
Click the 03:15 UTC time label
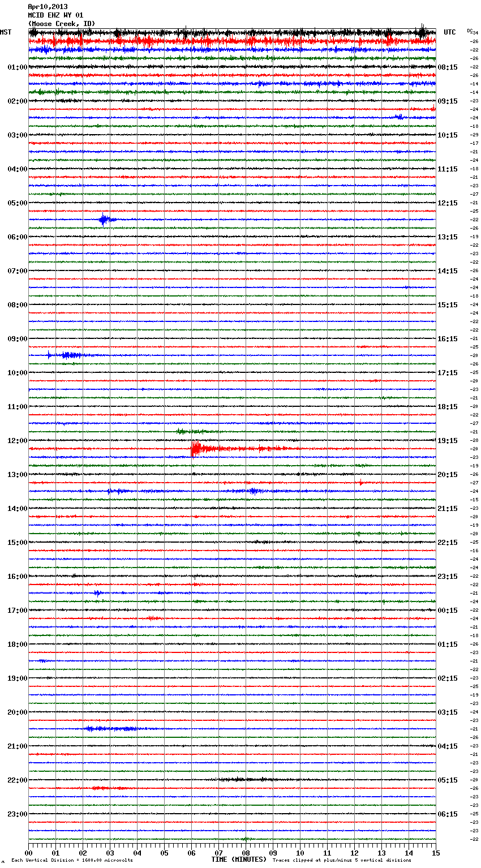coord(448,712)
